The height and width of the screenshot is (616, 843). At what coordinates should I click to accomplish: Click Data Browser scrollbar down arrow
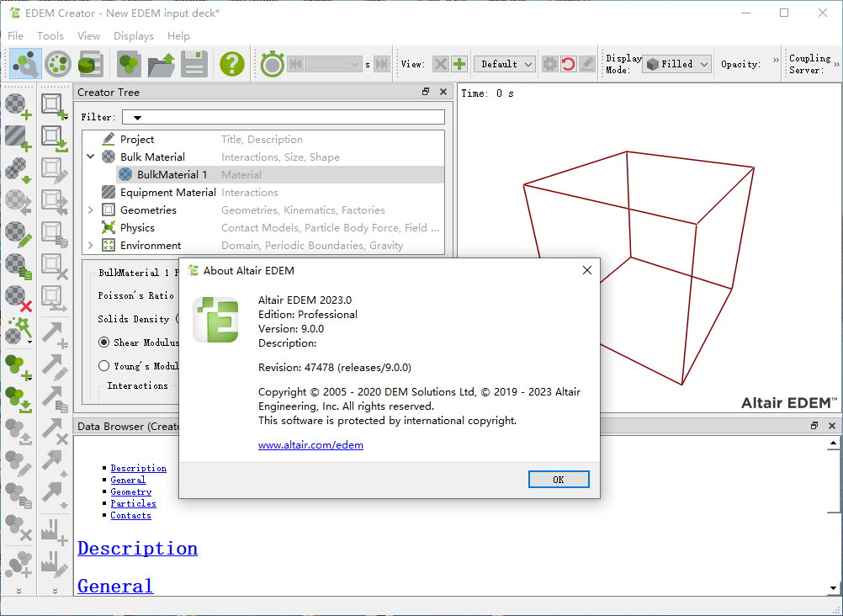tap(833, 588)
